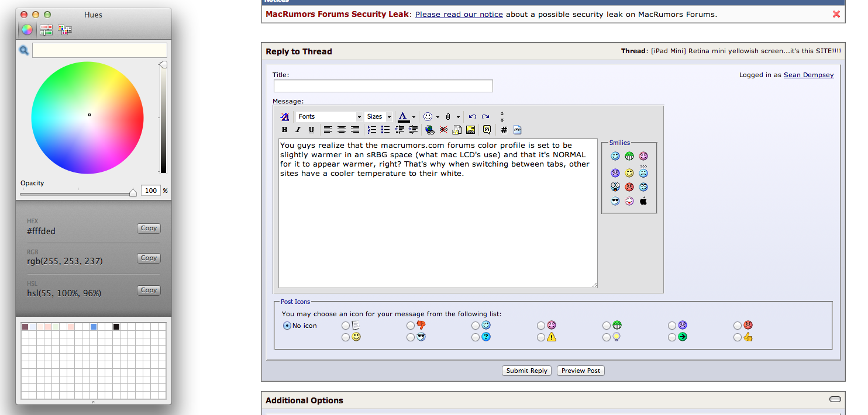Choose the warning triangle post icon radio

point(542,337)
